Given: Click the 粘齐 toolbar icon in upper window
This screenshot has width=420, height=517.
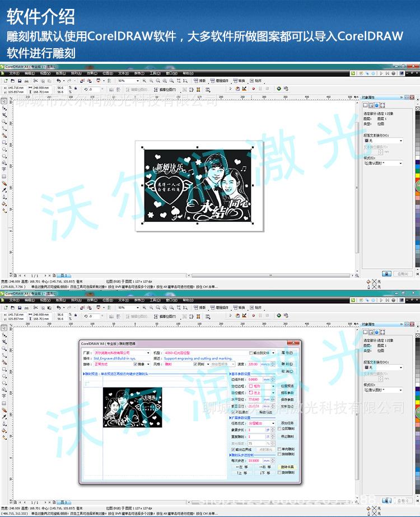Looking at the screenshot, I should [256, 81].
